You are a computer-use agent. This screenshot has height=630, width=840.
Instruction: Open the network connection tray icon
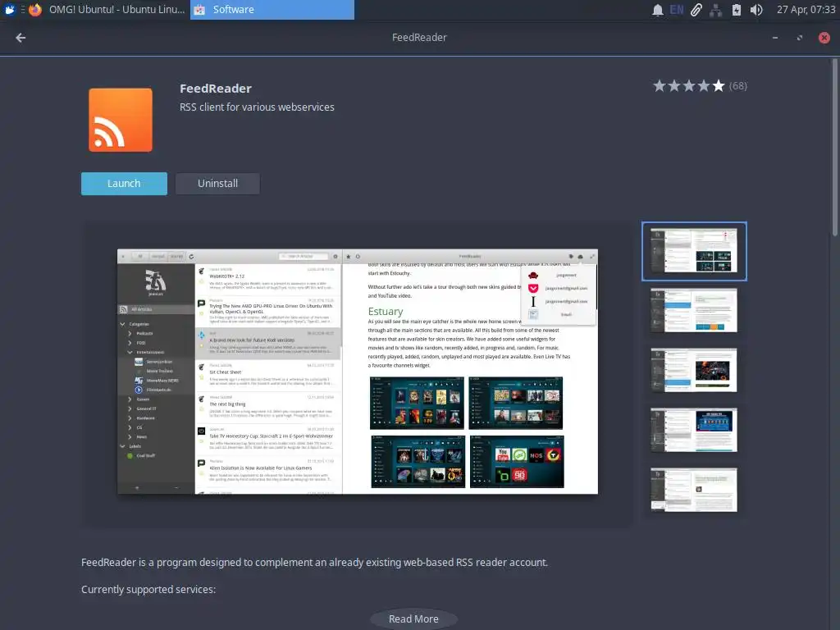pyautogui.click(x=715, y=10)
